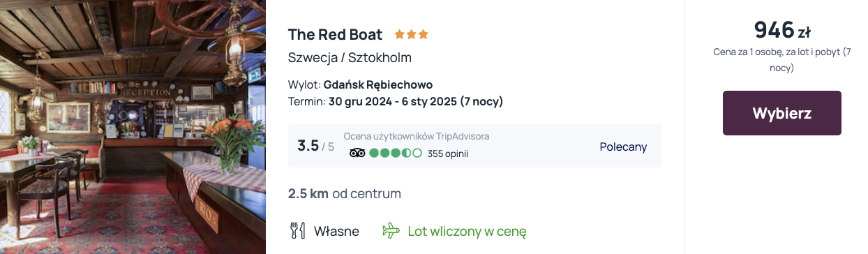Image resolution: width=868 pixels, height=254 pixels.
Task: Click Szwecja / Sztokholm location text
Action: pyautogui.click(x=350, y=57)
